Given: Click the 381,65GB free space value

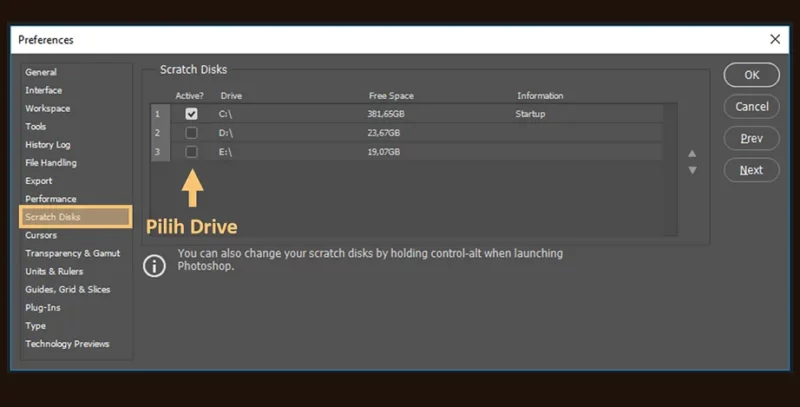Looking at the screenshot, I should (x=386, y=114).
